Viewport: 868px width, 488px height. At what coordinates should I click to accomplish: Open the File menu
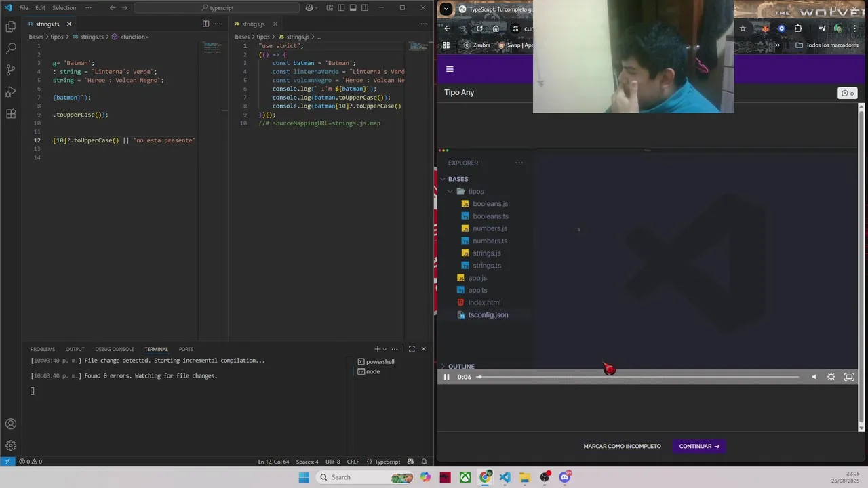pos(24,8)
